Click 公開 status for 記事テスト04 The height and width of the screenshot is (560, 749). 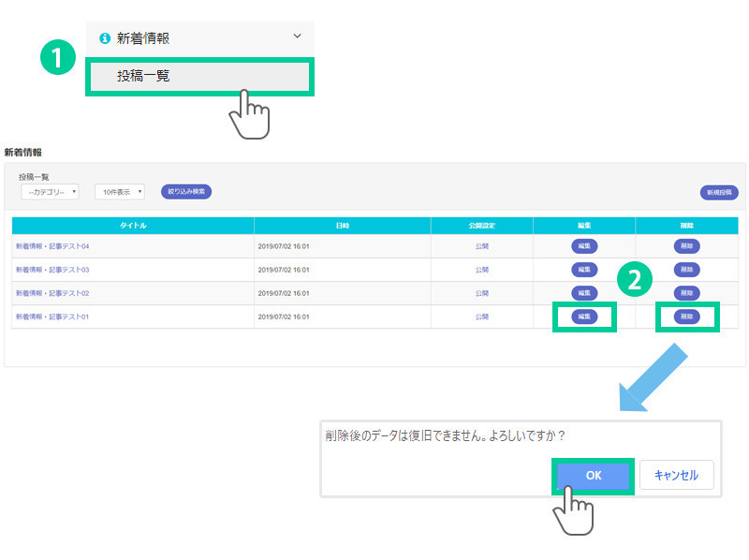coord(481,246)
